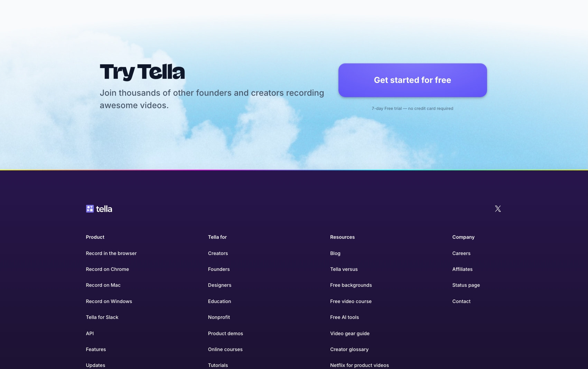Select Creators under Tella for
The width and height of the screenshot is (588, 369).
coord(218,253)
